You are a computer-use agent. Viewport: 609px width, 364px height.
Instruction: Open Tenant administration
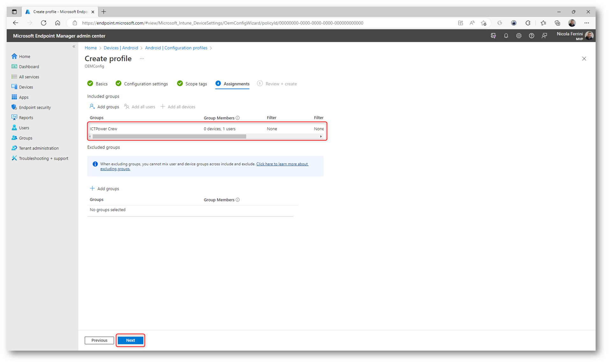point(35,148)
